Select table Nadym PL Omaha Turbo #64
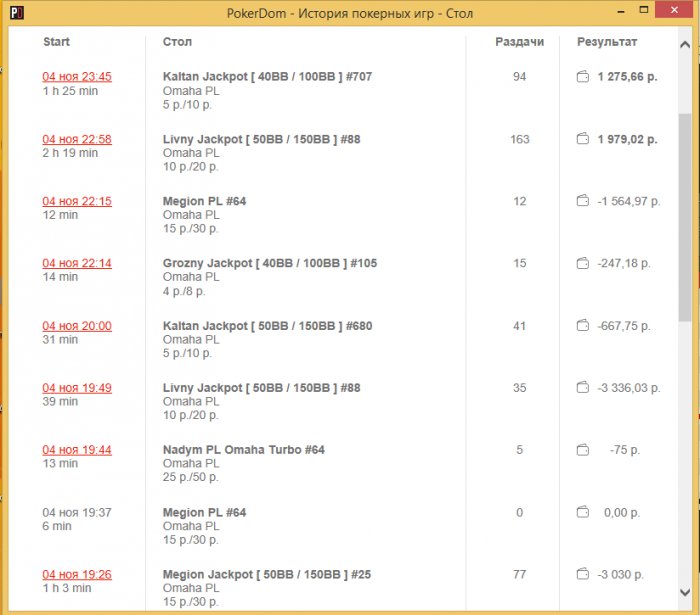700x615 pixels. pyautogui.click(x=243, y=449)
